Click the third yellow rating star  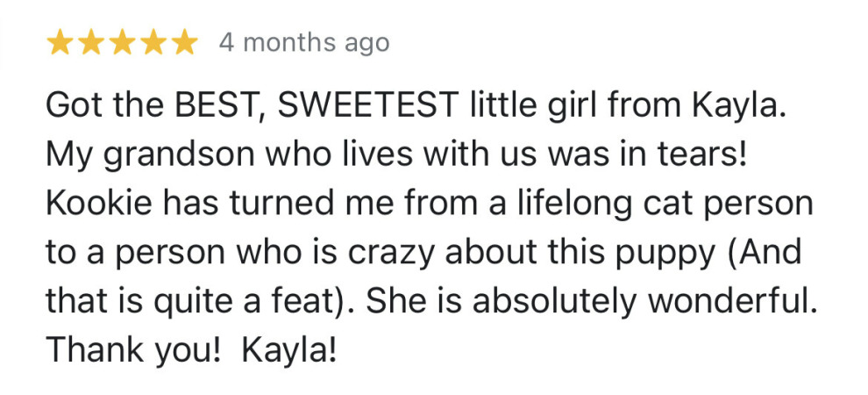(122, 43)
